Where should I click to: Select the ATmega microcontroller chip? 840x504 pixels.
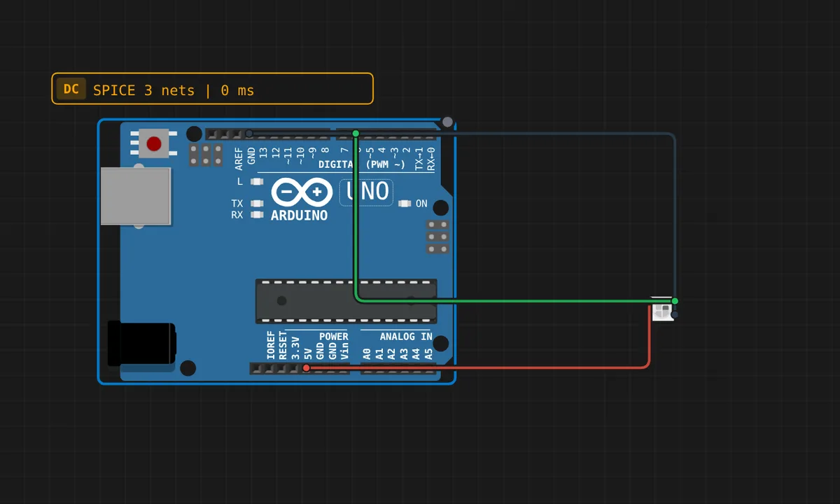click(x=346, y=301)
